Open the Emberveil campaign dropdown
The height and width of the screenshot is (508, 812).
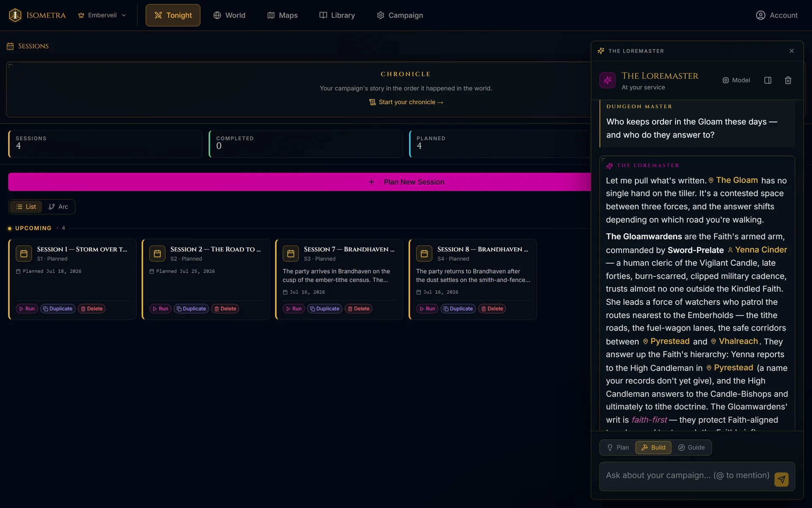click(102, 15)
